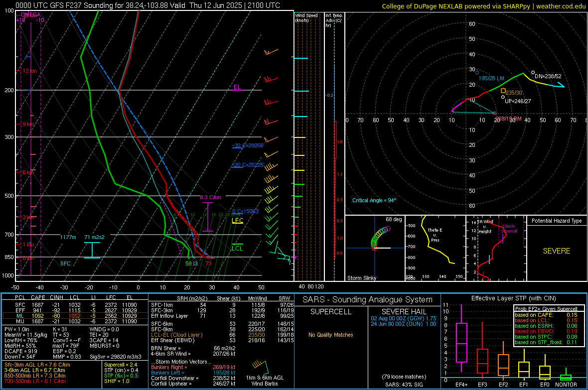This screenshot has height=390, width=588.
Task: Click the 'Supercell = 2.4' composite value
Action: pos(121,365)
